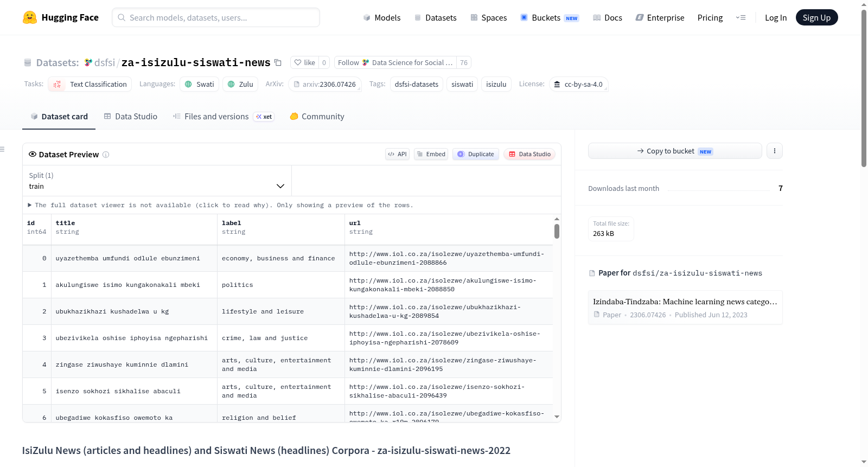868x467 pixels.
Task: Click the Zulu language tag
Action: (x=240, y=84)
